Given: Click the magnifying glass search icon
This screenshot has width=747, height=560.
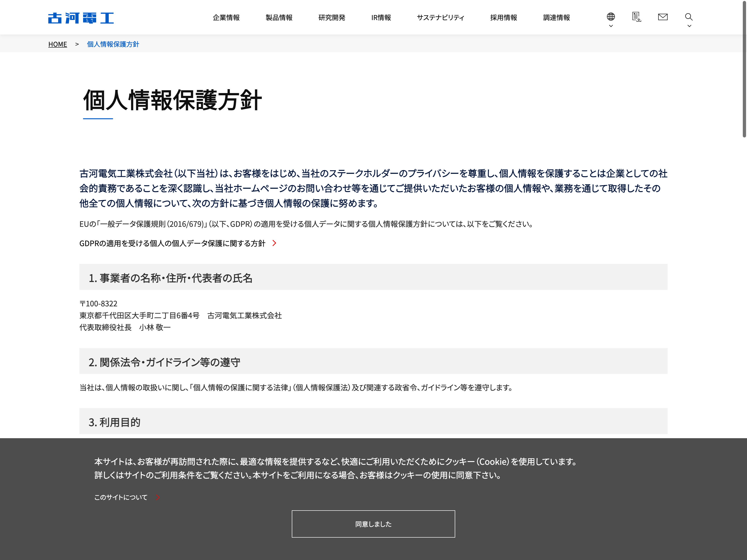Looking at the screenshot, I should (x=689, y=17).
